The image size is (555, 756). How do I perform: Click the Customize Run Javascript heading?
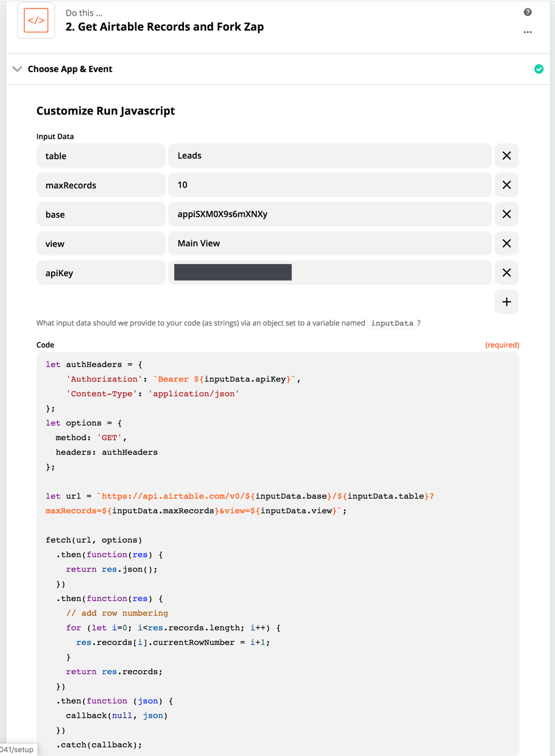click(x=105, y=110)
